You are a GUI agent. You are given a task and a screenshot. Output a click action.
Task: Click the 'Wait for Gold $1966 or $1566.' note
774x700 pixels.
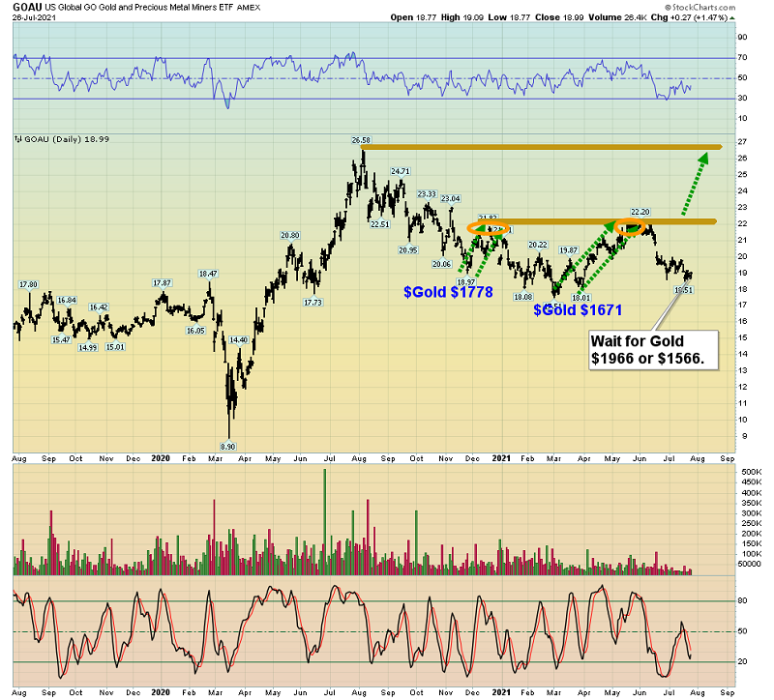[x=654, y=350]
